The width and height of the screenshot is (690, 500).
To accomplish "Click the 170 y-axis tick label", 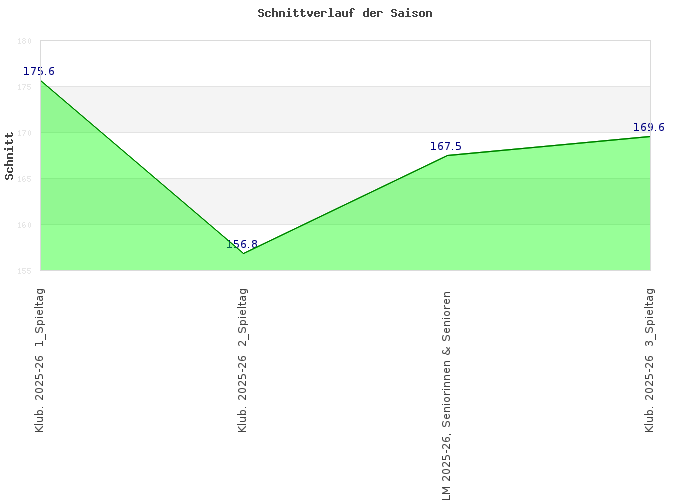I will [x=25, y=133].
